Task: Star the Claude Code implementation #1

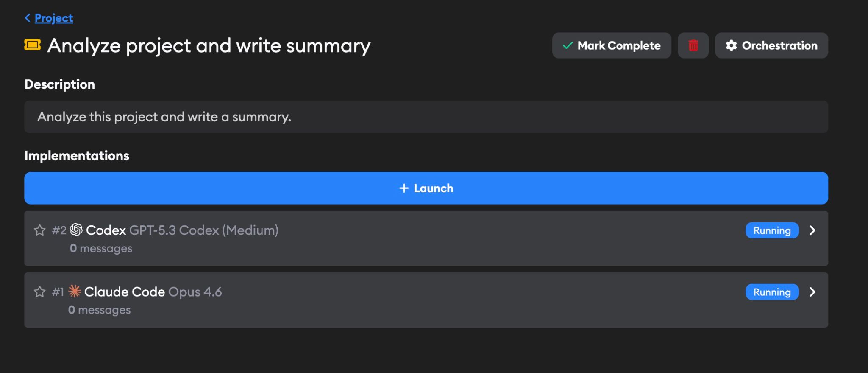Action: 40,292
